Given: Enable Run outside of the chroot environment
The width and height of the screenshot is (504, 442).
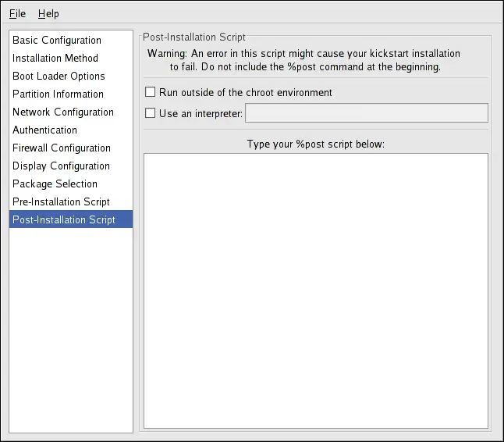Looking at the screenshot, I should coord(151,92).
